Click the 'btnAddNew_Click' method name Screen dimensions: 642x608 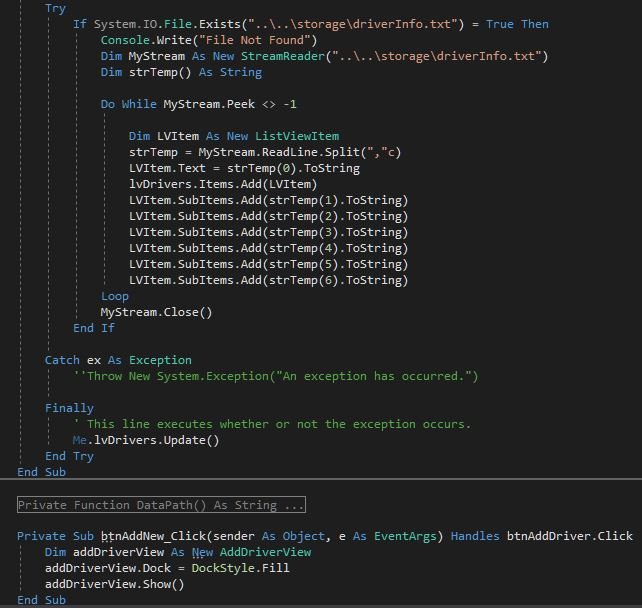(154, 536)
